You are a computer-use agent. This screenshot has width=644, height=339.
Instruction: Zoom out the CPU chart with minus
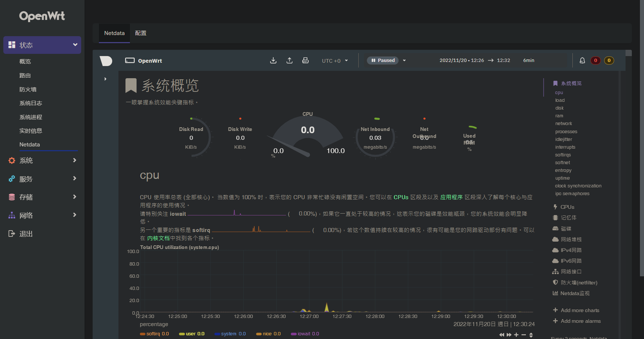coord(523,335)
